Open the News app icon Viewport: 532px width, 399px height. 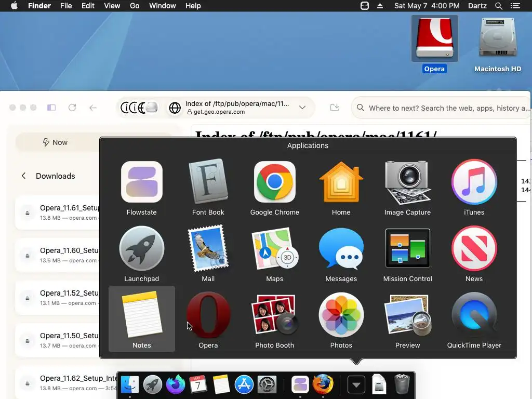(x=474, y=249)
